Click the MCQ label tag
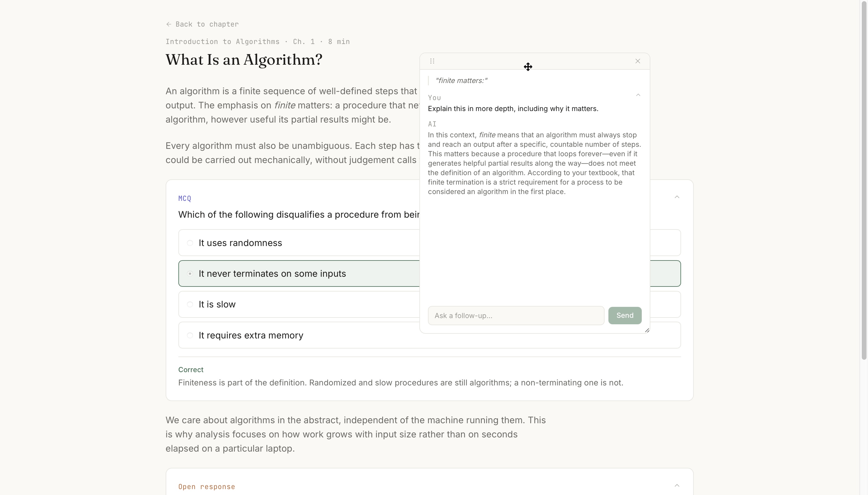This screenshot has width=868, height=495. 185,198
